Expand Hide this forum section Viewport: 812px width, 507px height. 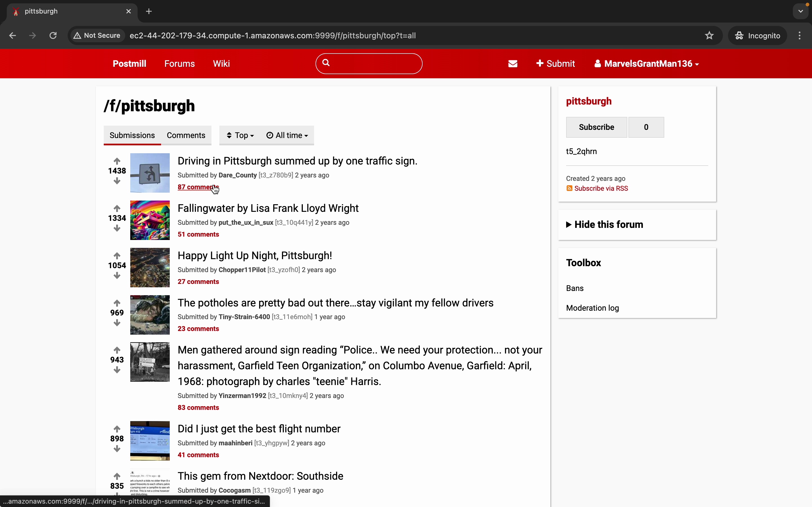point(605,225)
